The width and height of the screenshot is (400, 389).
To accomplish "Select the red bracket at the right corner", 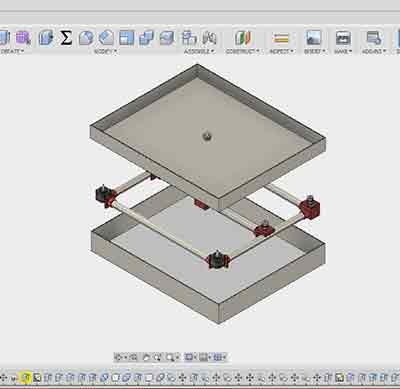I will [310, 209].
